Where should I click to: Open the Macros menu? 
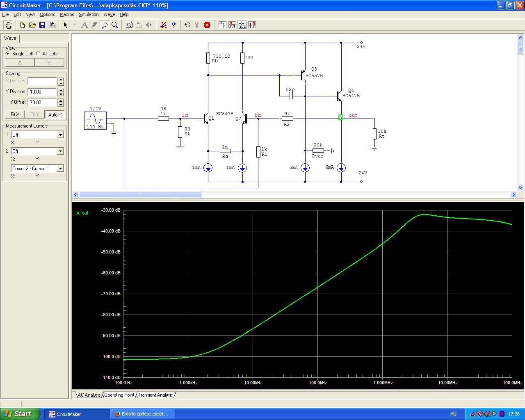(x=67, y=14)
